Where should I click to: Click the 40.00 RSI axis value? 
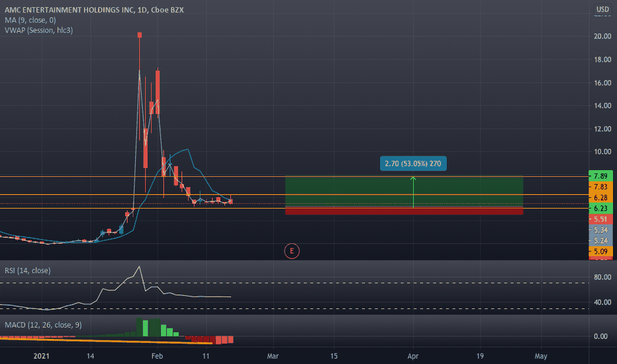coord(602,302)
